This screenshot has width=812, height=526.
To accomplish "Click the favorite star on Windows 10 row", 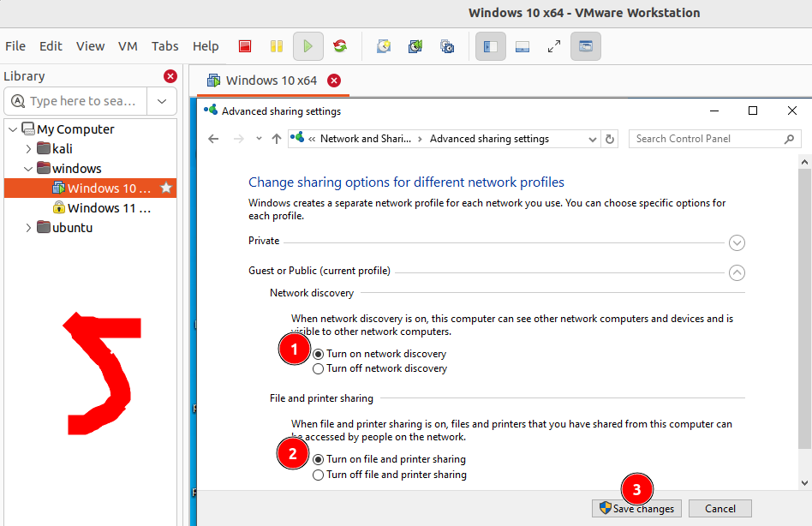I will (166, 188).
